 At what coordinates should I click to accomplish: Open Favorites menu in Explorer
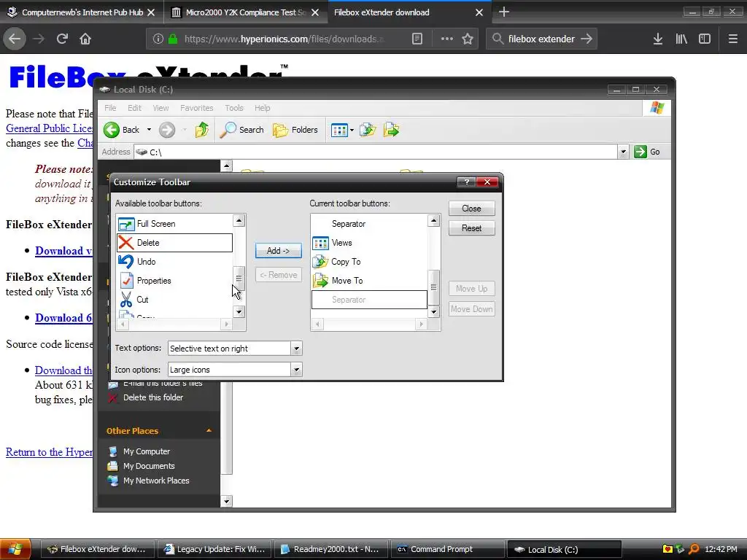[x=196, y=108]
